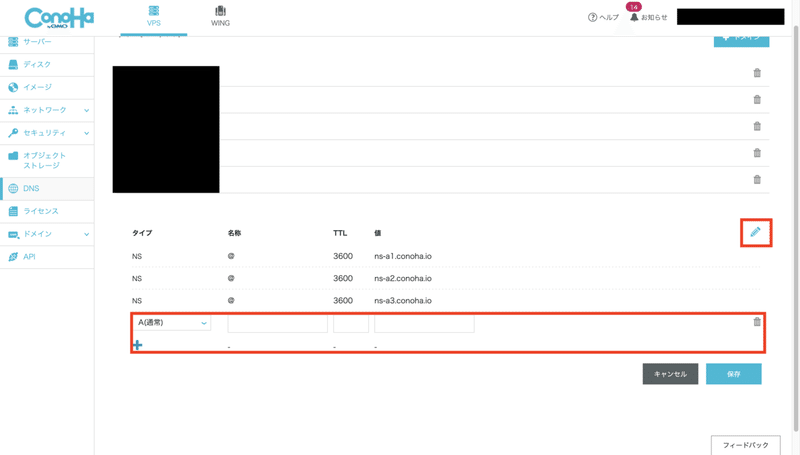Open the A(通常) record type dropdown
Image resolution: width=800 pixels, height=455 pixels.
(x=171, y=322)
